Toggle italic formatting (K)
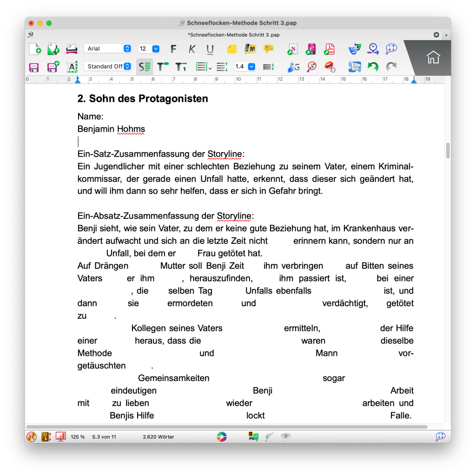 (x=192, y=49)
